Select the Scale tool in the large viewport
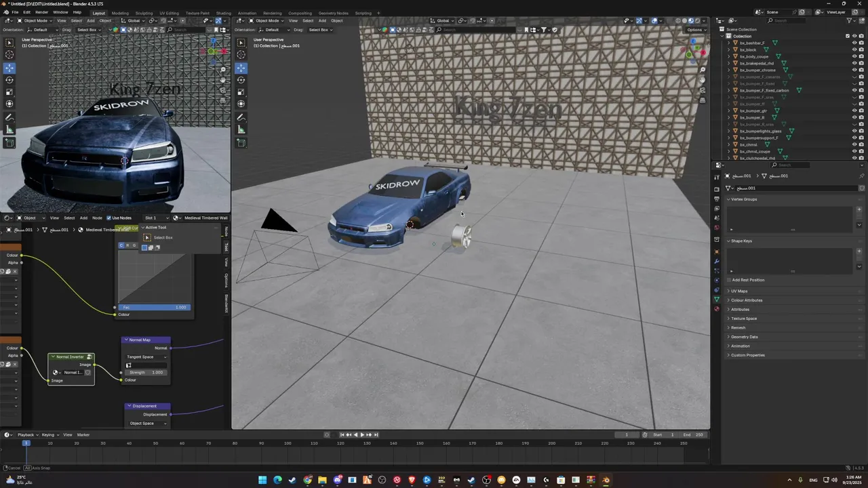Viewport: 868px width, 488px height. click(x=241, y=92)
